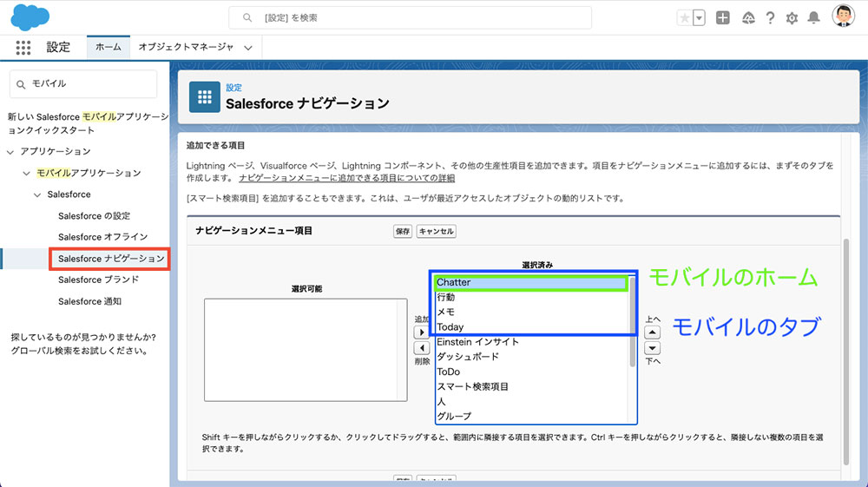Click the main page vertical scrollbar

tap(845, 352)
